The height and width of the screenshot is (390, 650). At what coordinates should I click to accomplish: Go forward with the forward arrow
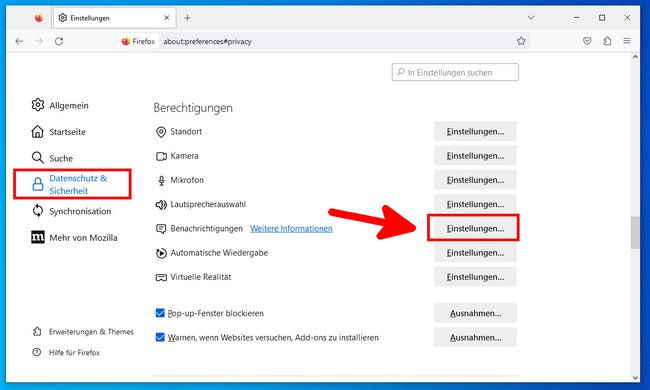click(39, 41)
